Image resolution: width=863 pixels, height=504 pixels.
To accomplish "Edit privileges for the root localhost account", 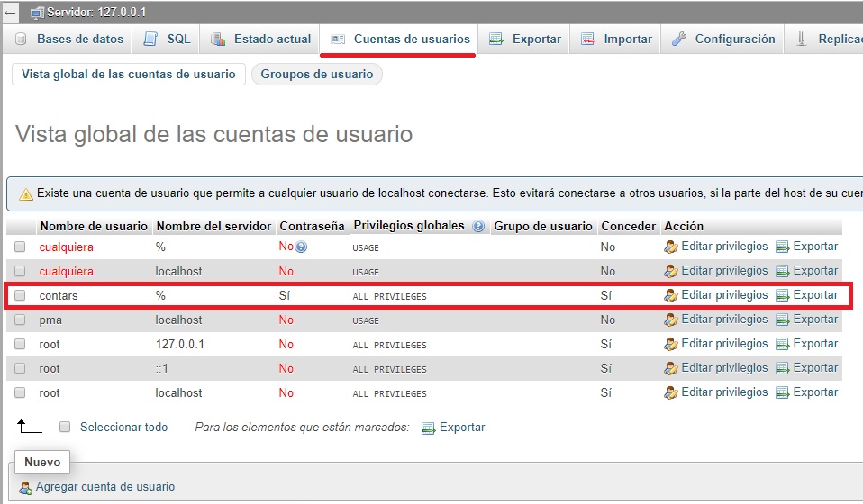I will pyautogui.click(x=723, y=392).
